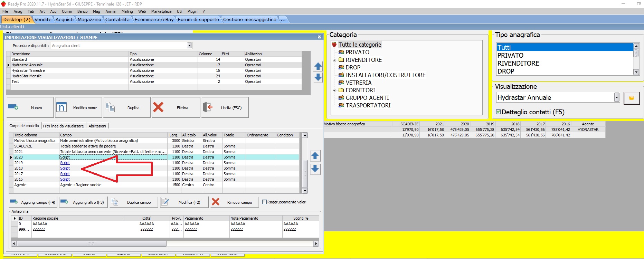The image size is (644, 259).
Task: Toggle Dettaglio contatti (F5) checkbox
Action: pos(498,112)
